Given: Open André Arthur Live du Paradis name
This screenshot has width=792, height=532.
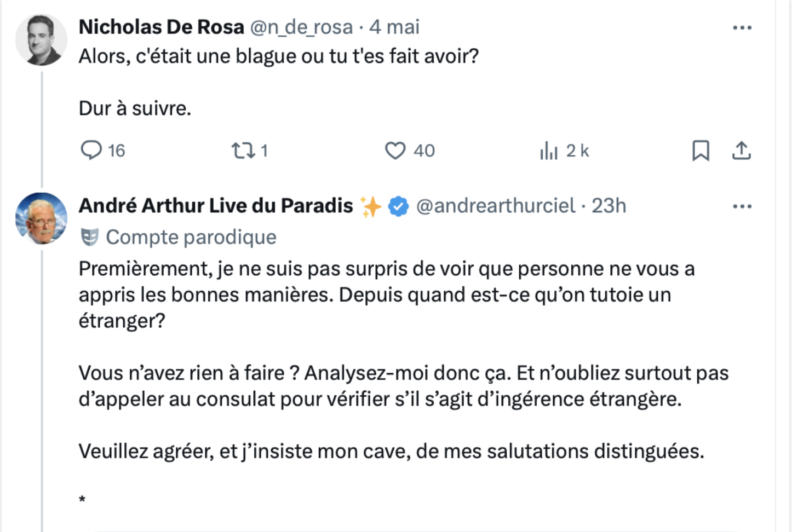Looking at the screenshot, I should pyautogui.click(x=216, y=206).
